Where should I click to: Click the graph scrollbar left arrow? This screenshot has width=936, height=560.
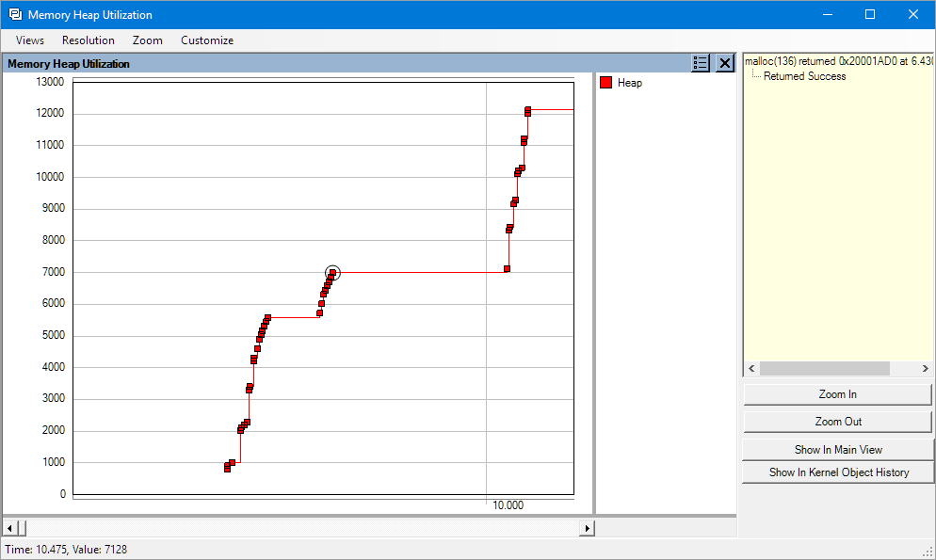click(x=8, y=528)
